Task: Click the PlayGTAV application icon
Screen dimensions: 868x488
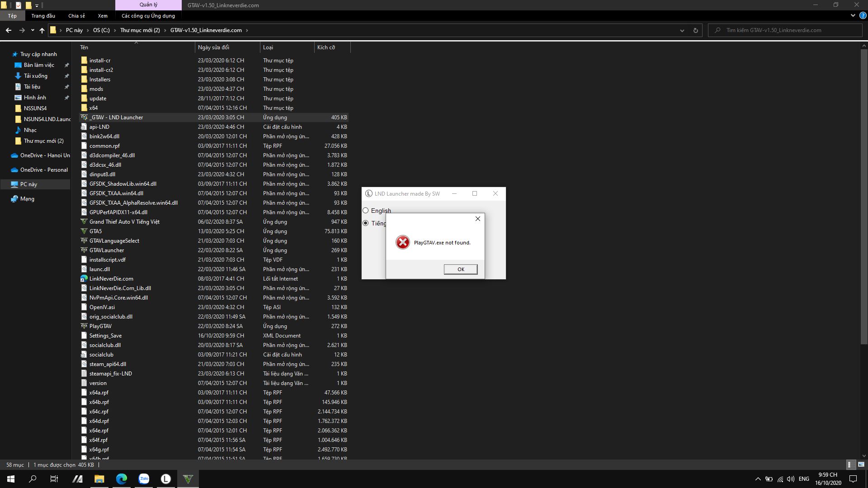Action: tap(84, 326)
